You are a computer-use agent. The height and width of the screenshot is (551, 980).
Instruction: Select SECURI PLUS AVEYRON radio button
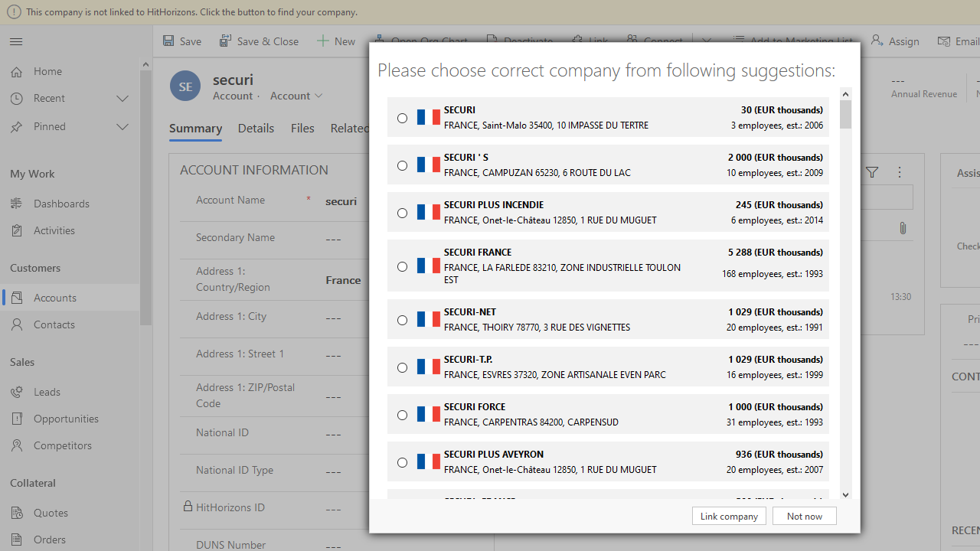coord(402,462)
